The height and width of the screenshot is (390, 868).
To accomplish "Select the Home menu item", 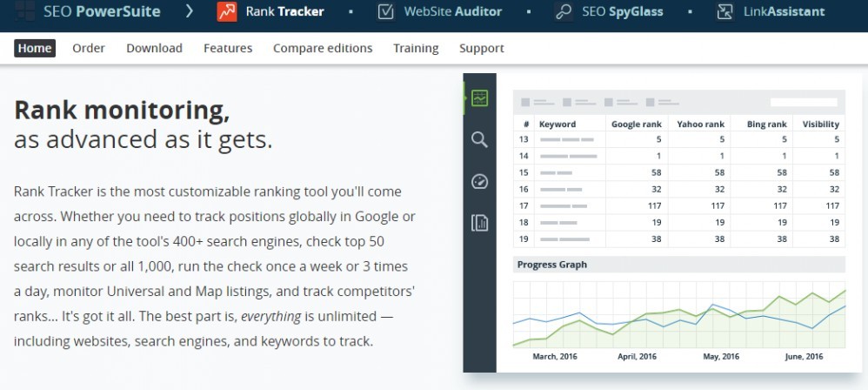I will (x=35, y=48).
